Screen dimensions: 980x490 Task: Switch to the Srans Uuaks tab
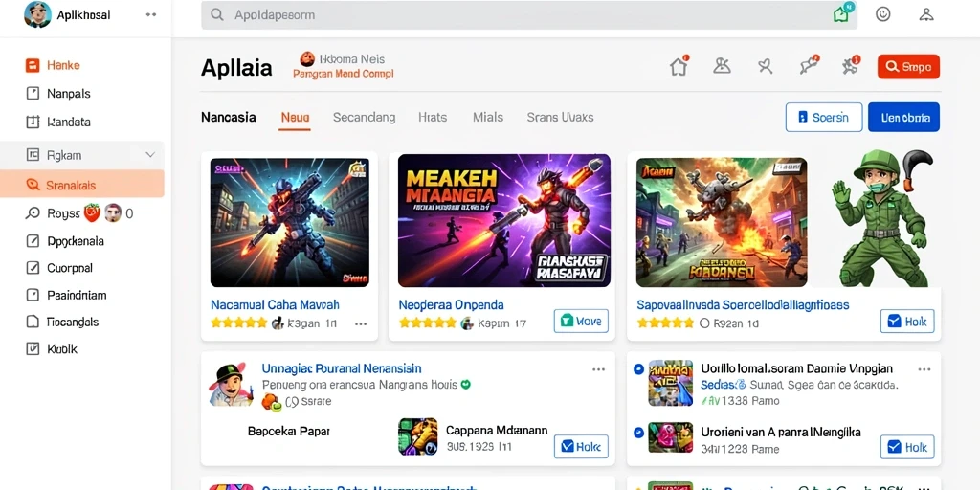pos(560,117)
